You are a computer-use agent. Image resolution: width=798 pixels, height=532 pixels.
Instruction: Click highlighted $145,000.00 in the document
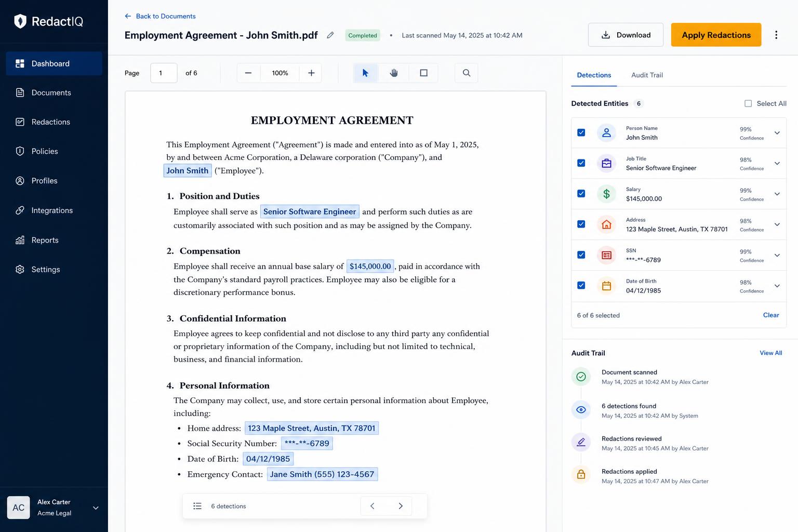tap(370, 266)
